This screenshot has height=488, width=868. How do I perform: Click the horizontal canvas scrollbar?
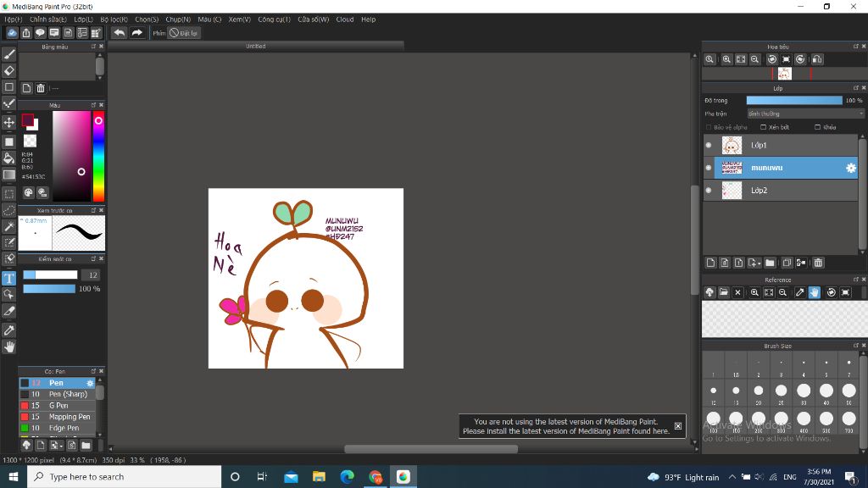(x=431, y=449)
